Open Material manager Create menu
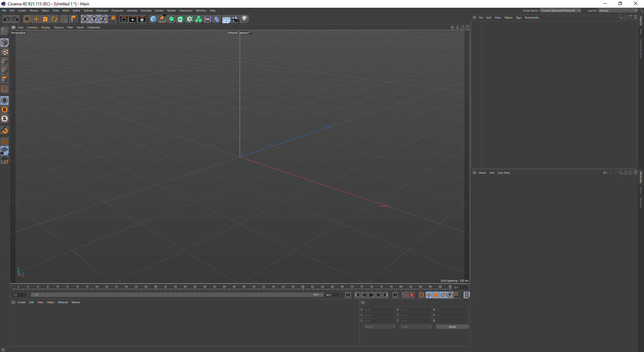The image size is (644, 352). coord(21,302)
